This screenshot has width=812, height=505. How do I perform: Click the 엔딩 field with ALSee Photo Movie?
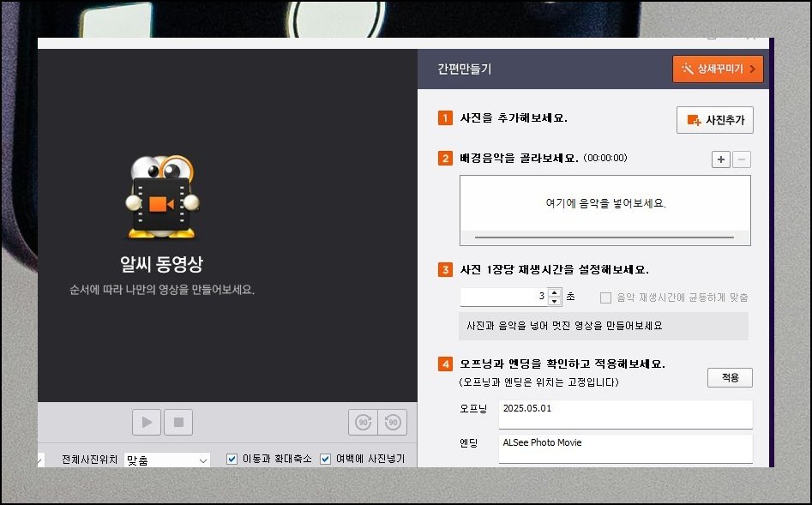pyautogui.click(x=626, y=448)
